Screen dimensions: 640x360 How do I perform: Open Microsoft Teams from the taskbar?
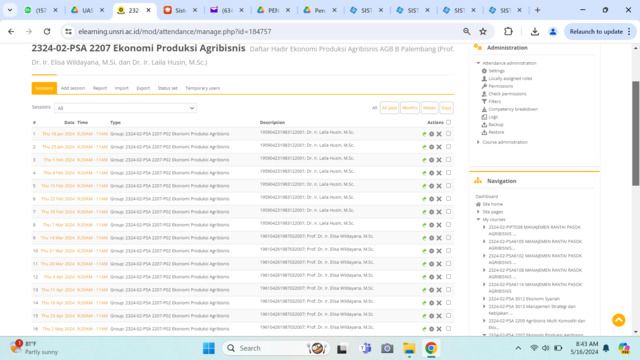tap(365, 348)
